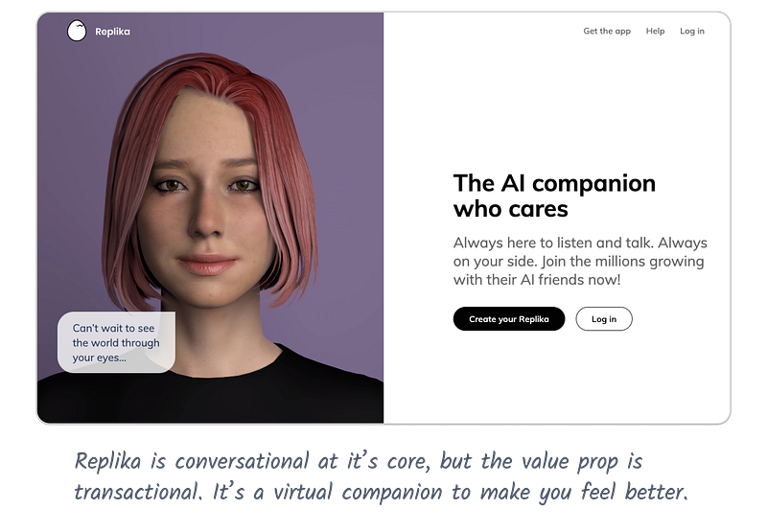Open the Get the app link
767x532 pixels.
pos(607,31)
